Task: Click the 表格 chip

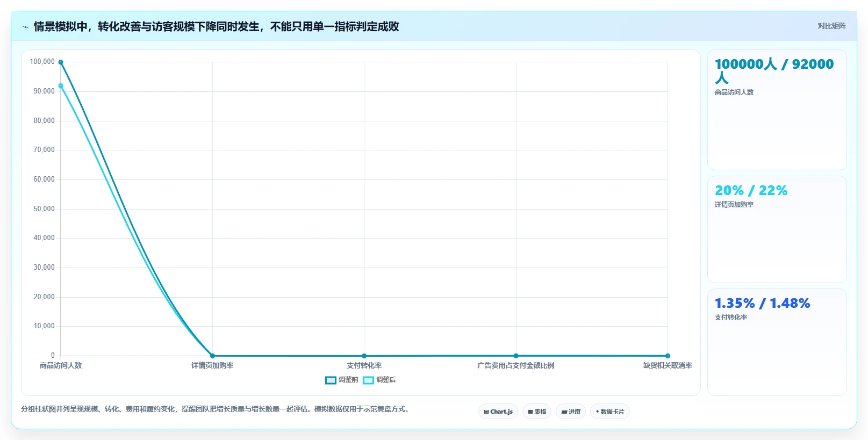Action: click(x=537, y=412)
